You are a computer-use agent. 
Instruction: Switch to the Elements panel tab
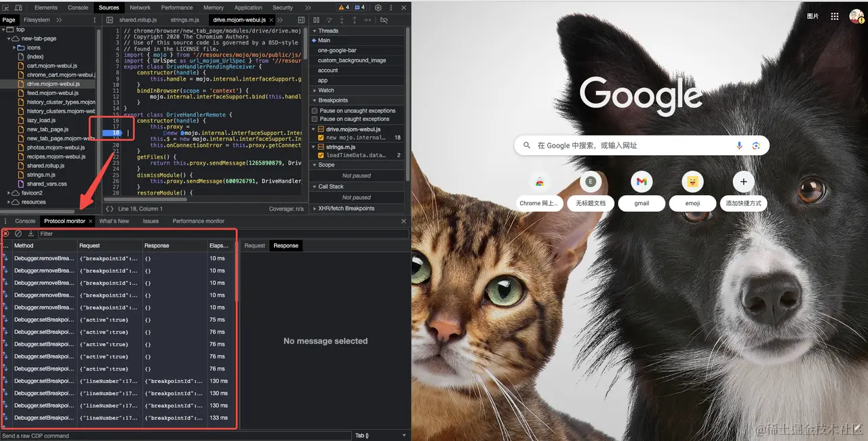pyautogui.click(x=46, y=7)
